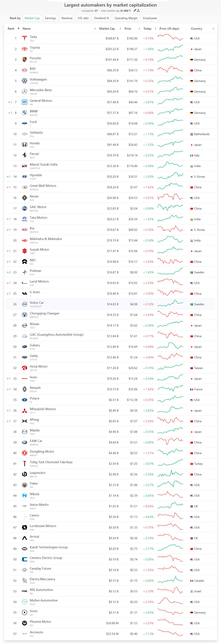The image size is (221, 644).
Task: Select the Dividend % ranking option
Action: 101,18
